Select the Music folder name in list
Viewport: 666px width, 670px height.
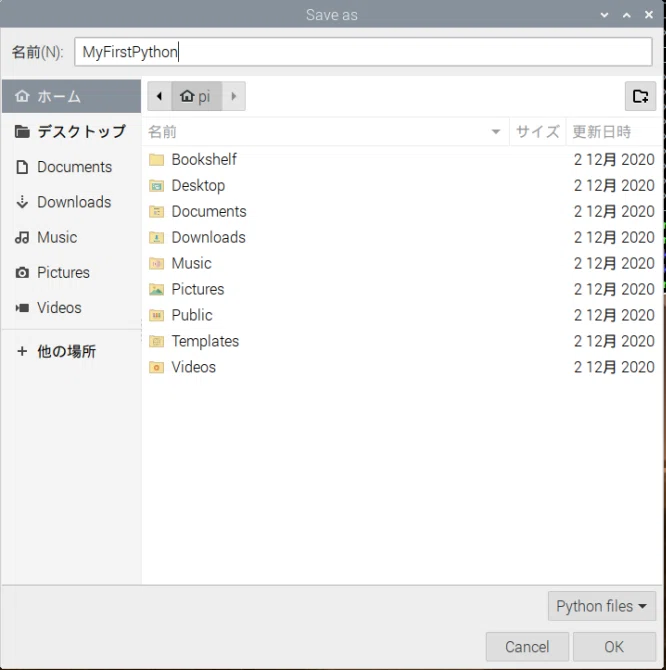pyautogui.click(x=191, y=264)
